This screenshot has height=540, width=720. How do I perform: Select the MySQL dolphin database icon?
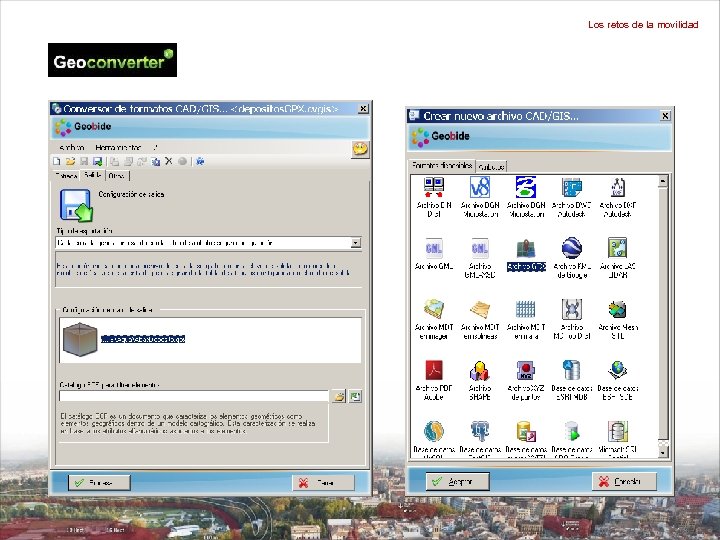point(433,432)
